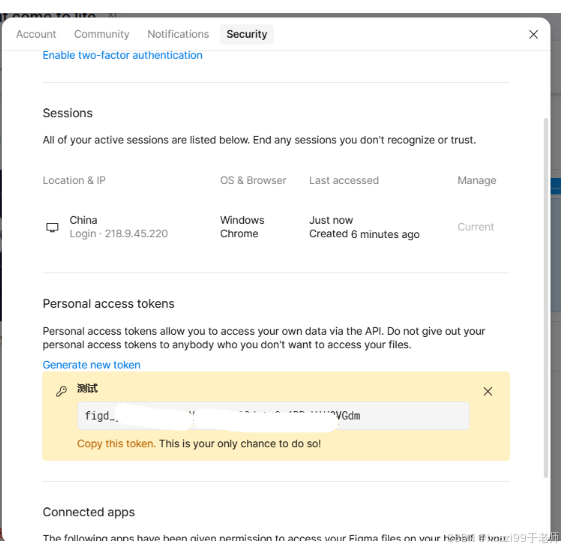Image resolution: width=563 pixels, height=549 pixels.
Task: Click the token text field
Action: click(273, 416)
